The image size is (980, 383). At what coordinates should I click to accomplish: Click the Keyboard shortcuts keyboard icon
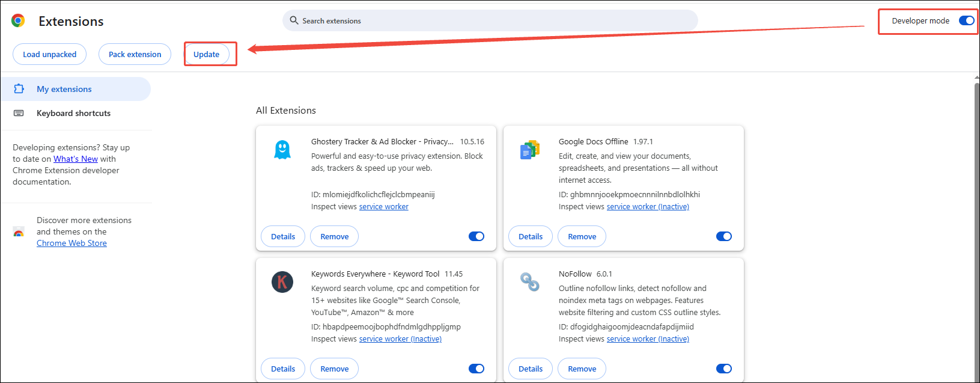(19, 113)
